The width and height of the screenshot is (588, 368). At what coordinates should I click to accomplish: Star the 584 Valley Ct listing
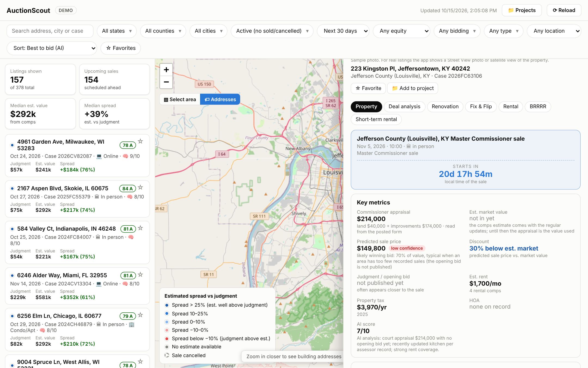(x=140, y=228)
